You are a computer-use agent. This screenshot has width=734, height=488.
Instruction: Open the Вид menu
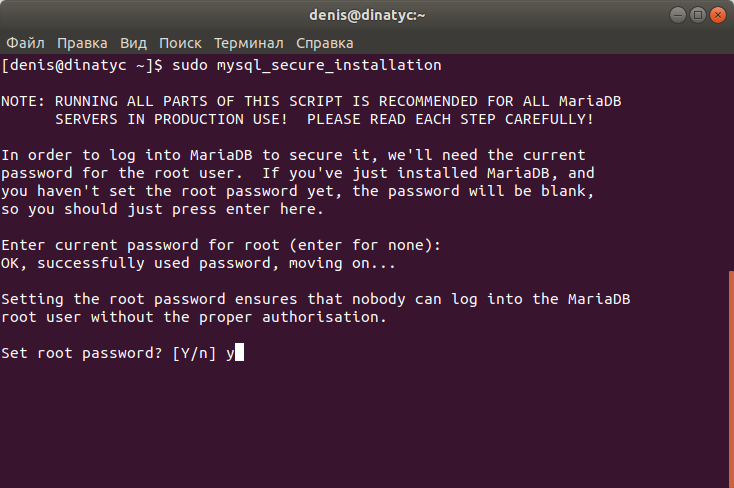click(133, 43)
